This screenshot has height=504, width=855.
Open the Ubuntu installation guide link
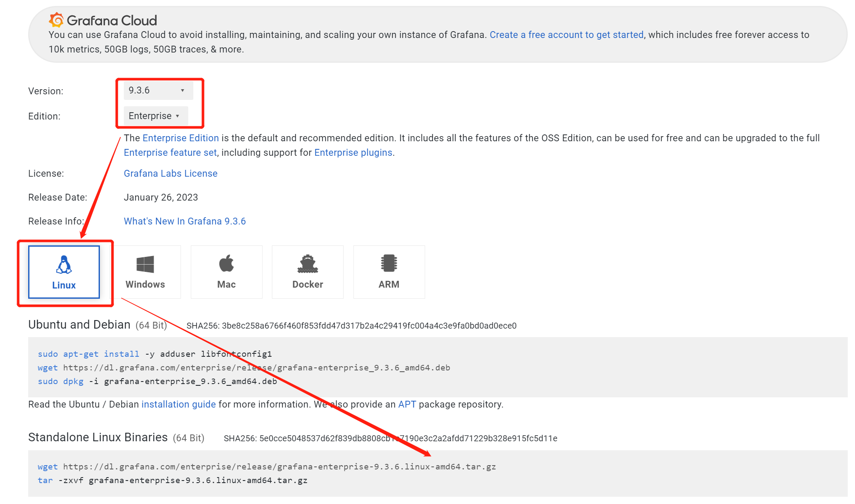[x=178, y=405]
